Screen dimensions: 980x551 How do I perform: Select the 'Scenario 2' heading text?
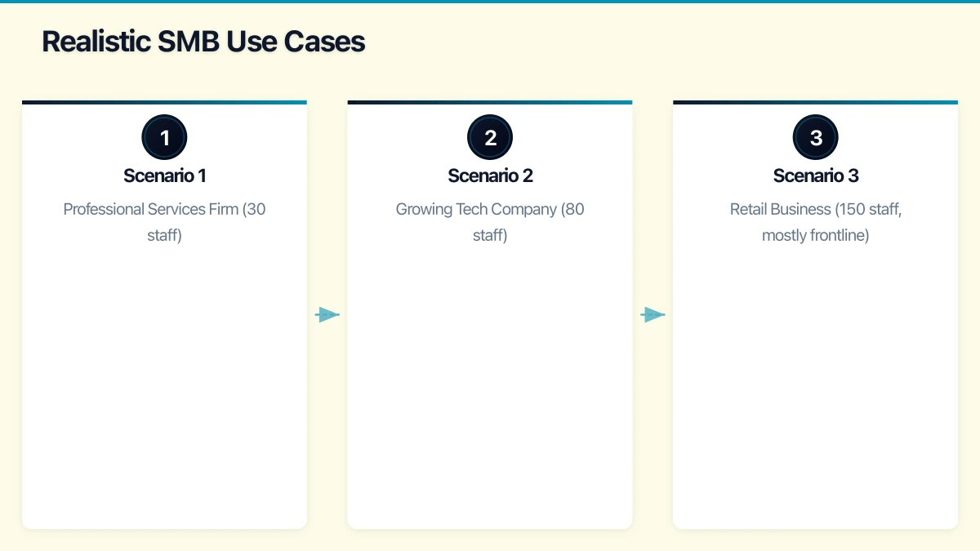coord(490,176)
